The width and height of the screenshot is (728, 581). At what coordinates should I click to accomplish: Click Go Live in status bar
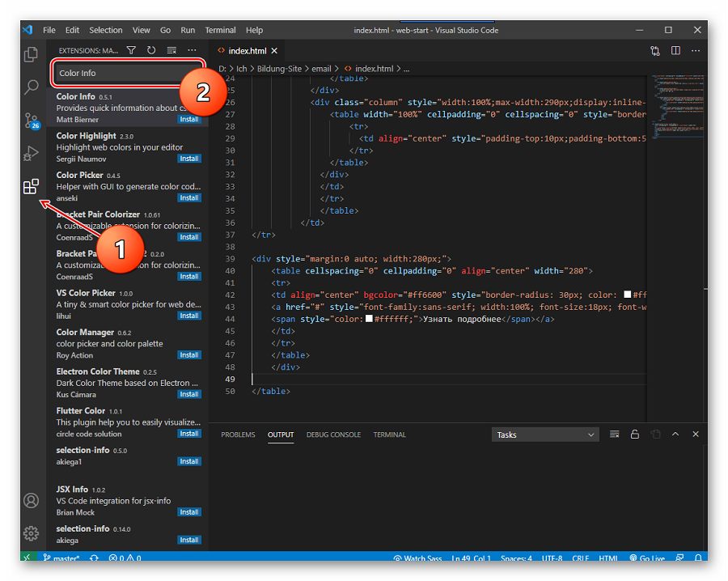tap(647, 558)
